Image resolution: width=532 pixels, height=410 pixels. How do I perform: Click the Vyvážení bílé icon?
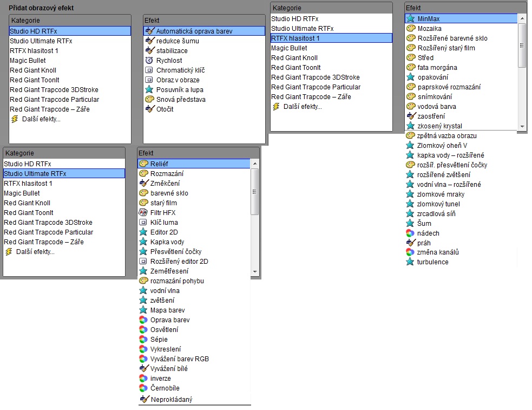click(144, 369)
